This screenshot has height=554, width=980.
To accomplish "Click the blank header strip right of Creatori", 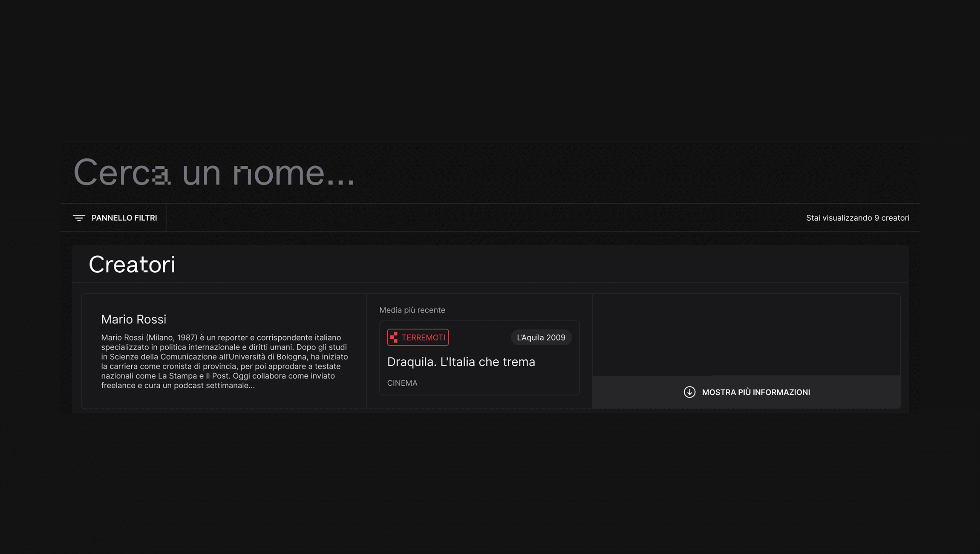I will pos(533,264).
